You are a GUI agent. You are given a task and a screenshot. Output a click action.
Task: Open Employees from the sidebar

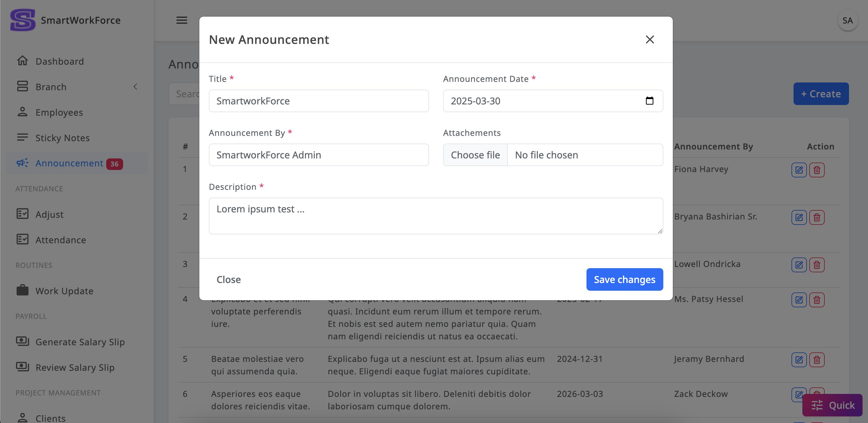(59, 112)
